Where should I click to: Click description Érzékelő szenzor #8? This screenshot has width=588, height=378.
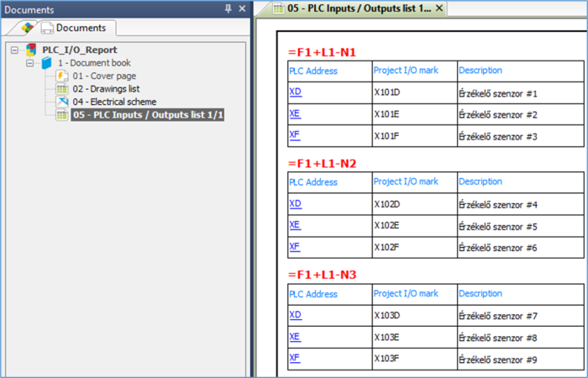[x=498, y=338]
